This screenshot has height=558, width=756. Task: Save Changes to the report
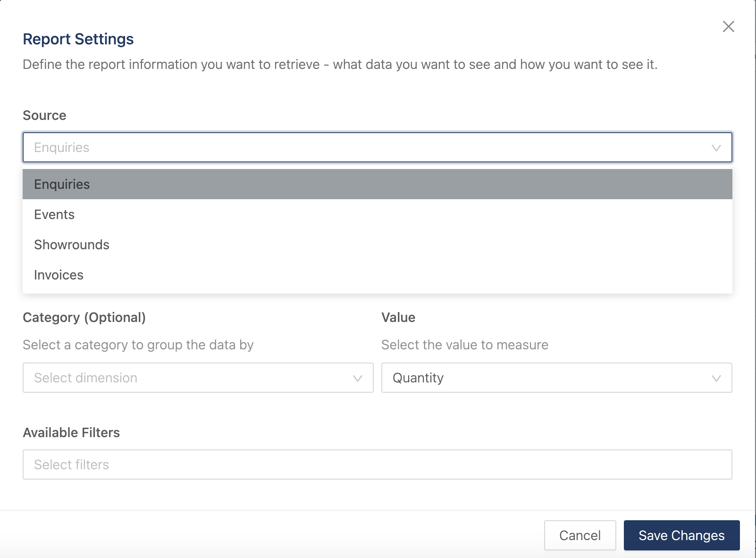coord(682,535)
